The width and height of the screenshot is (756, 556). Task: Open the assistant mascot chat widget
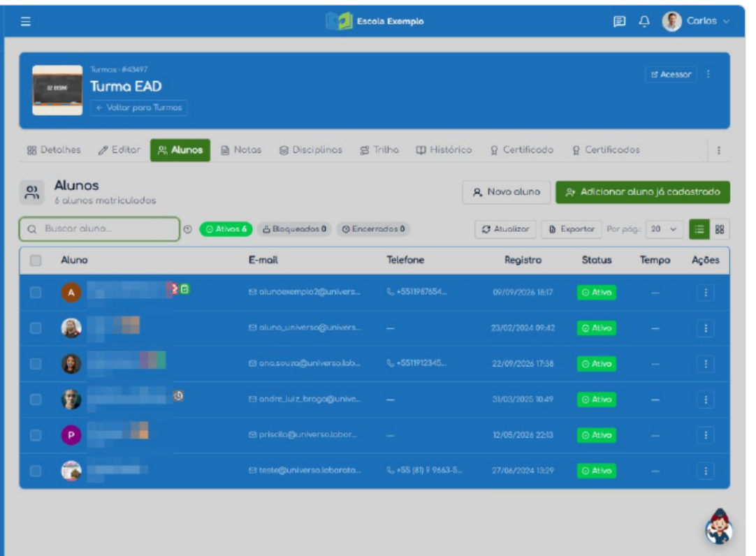coord(719,527)
